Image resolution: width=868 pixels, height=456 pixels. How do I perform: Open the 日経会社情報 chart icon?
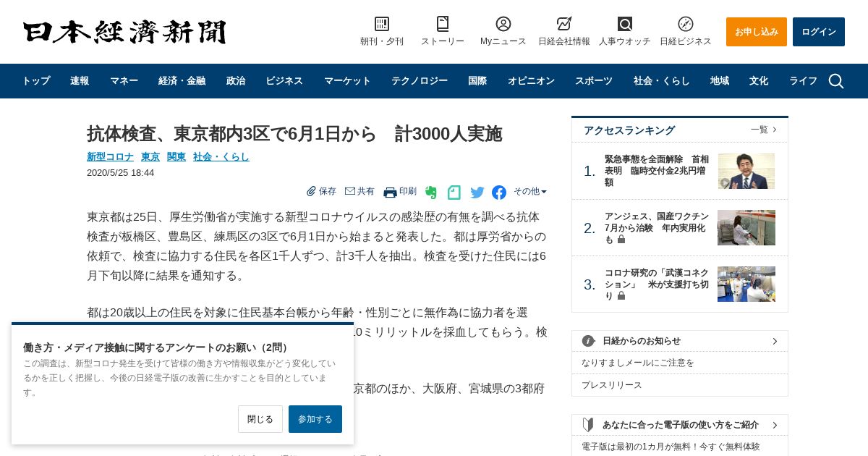click(x=564, y=24)
